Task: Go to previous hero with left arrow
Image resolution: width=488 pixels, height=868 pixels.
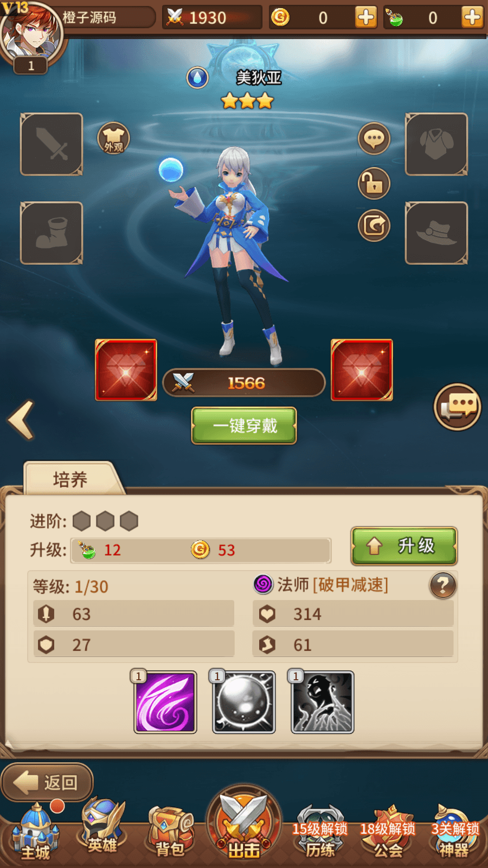Action: pyautogui.click(x=22, y=419)
